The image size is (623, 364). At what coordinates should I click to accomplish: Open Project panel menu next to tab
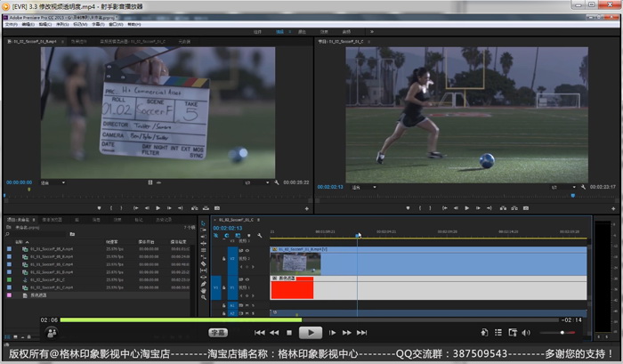click(34, 219)
